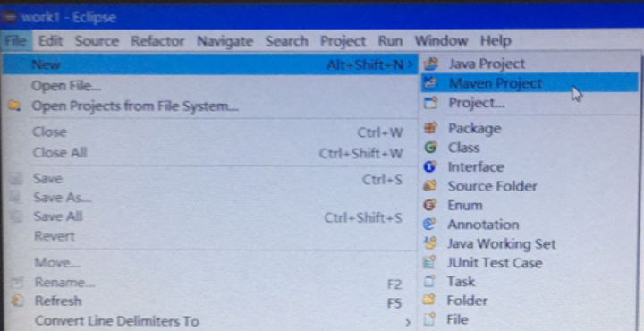This screenshot has width=644, height=331.
Task: Click the Alt+Shift+N shortcut text
Action: coord(365,64)
